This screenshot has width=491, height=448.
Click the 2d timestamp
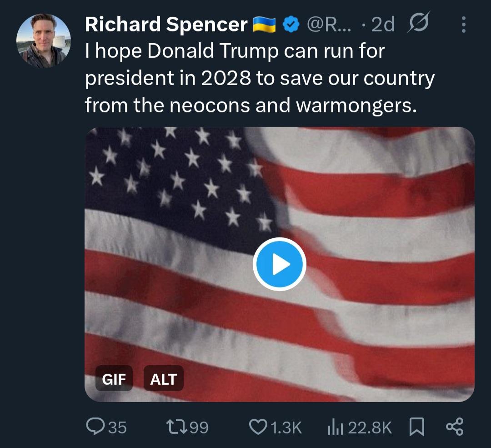[383, 25]
